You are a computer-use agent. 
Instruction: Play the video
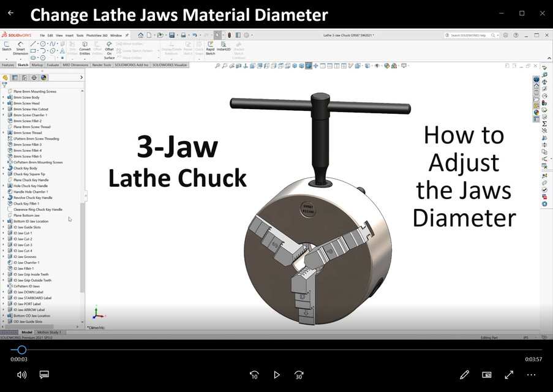[276, 374]
